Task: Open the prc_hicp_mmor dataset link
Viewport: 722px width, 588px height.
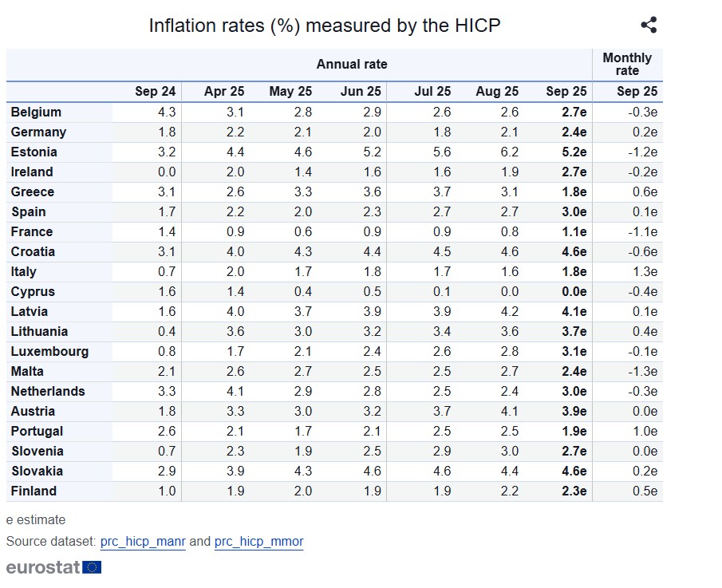Action: point(258,542)
